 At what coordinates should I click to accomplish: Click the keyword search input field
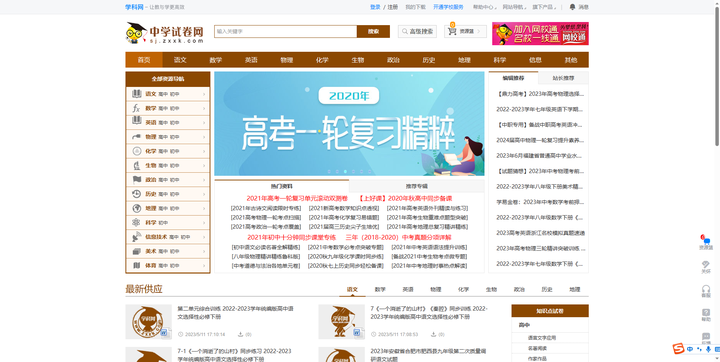[286, 31]
